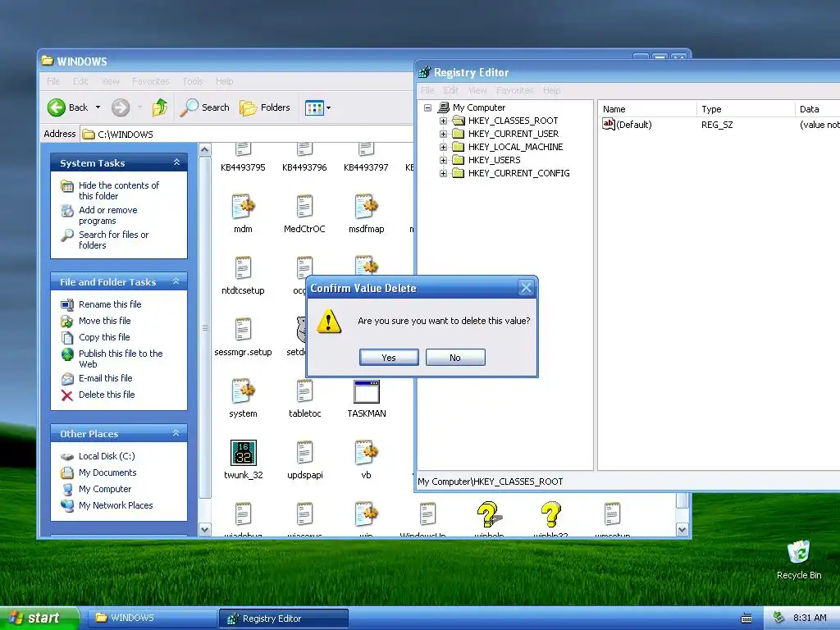Expand HKEY_LOCAL_MACHINE tree node
Image resolution: width=840 pixels, height=630 pixels.
[443, 147]
